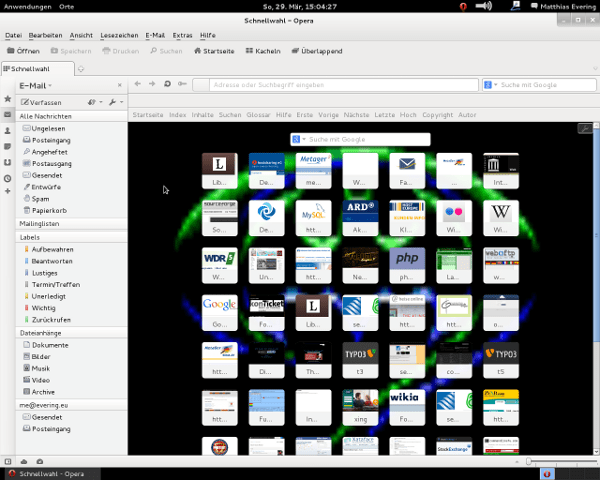Open the Metager speed dial tile
The image size is (600, 480).
tap(313, 171)
